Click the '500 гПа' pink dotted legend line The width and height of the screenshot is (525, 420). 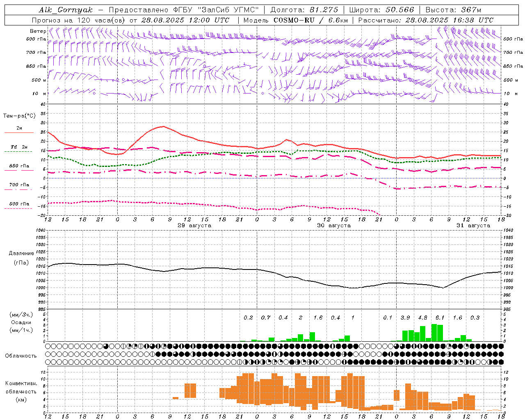[x=18, y=209]
